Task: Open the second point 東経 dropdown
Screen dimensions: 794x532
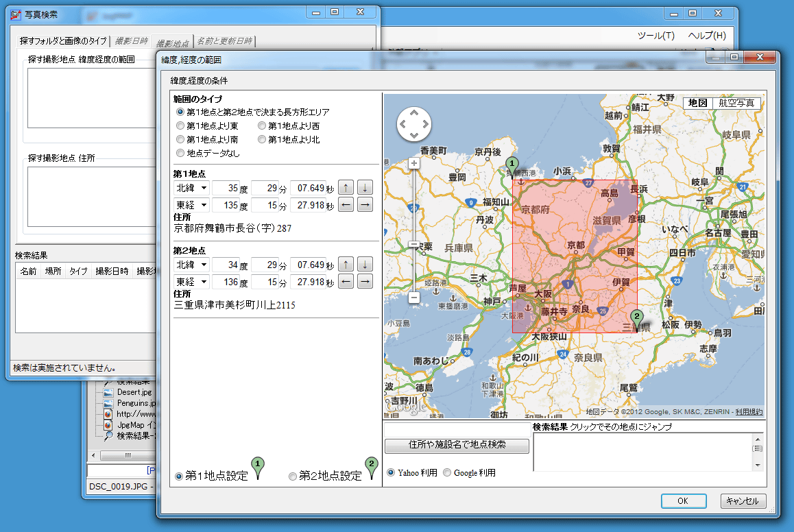Action: click(191, 282)
